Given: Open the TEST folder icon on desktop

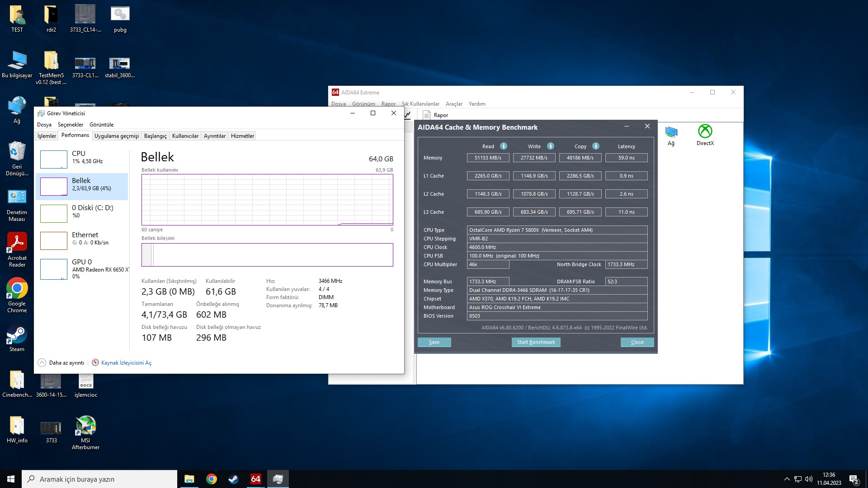Looking at the screenshot, I should (x=17, y=19).
